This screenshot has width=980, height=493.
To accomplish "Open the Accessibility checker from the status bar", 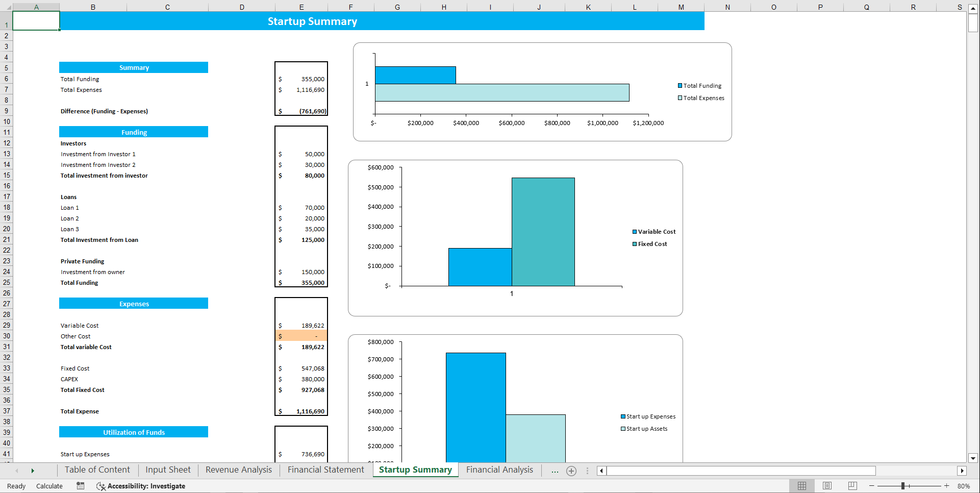I will coord(141,486).
